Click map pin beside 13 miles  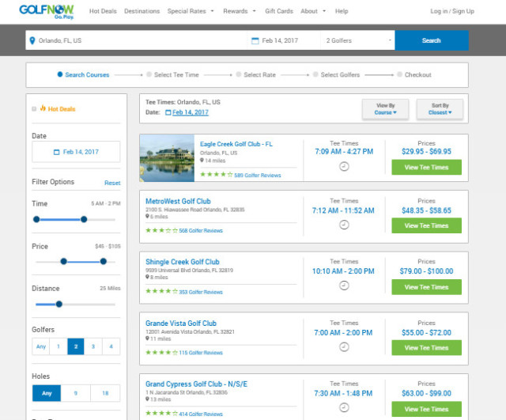[148, 399]
